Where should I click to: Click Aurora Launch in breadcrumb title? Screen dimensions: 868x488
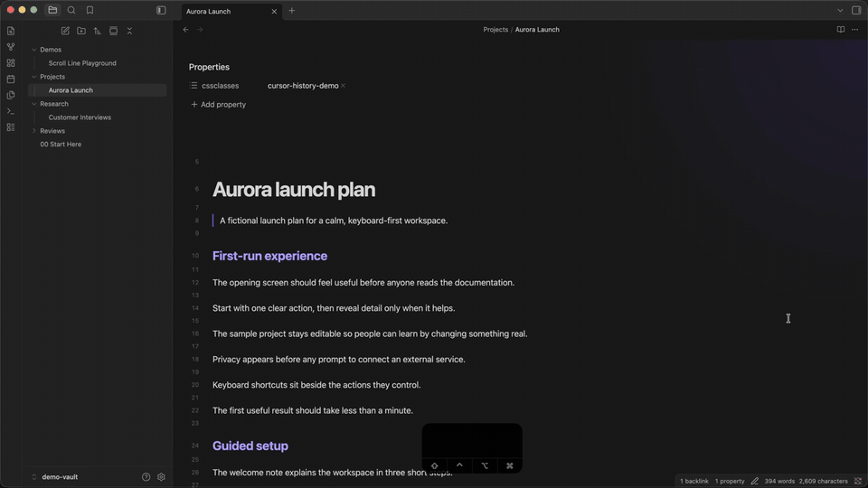tap(537, 30)
